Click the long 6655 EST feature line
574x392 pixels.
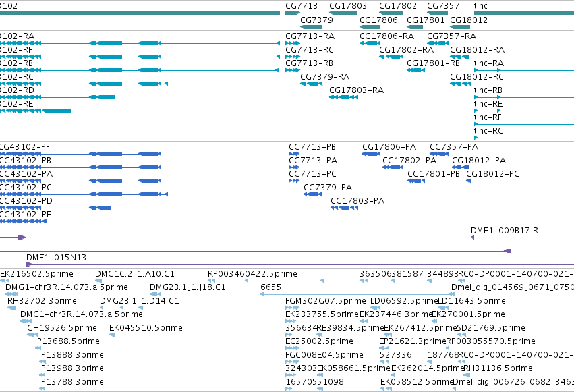coord(357,294)
